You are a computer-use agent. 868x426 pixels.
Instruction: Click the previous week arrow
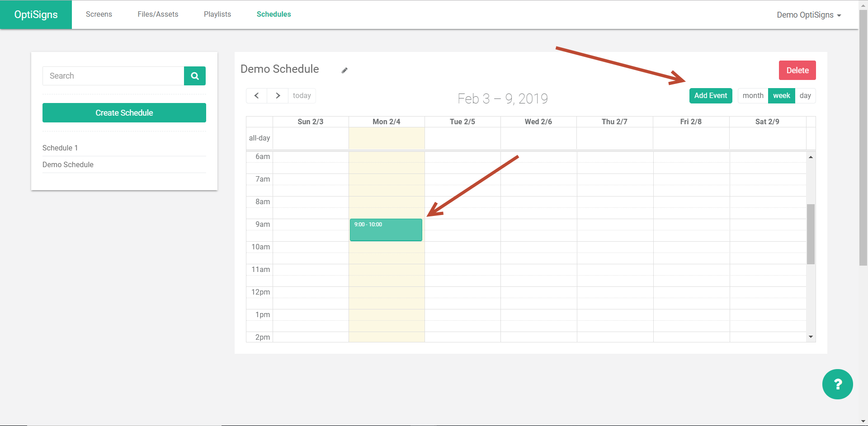click(x=256, y=95)
